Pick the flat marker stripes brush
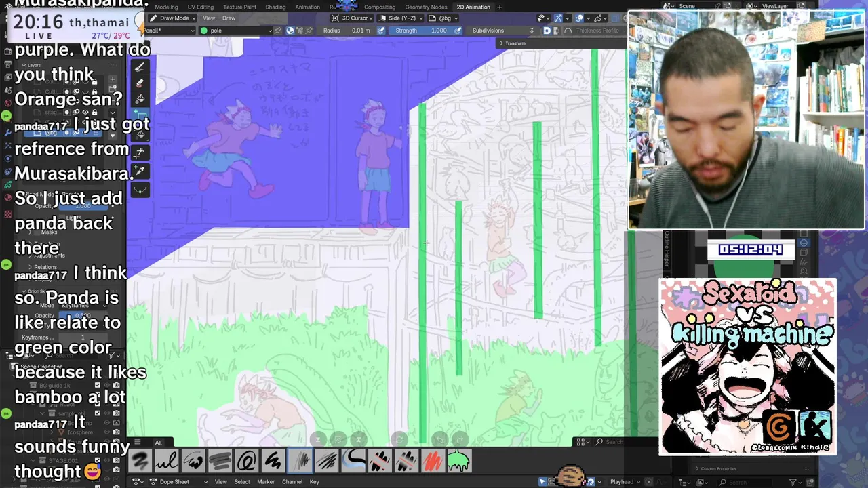 (x=220, y=462)
